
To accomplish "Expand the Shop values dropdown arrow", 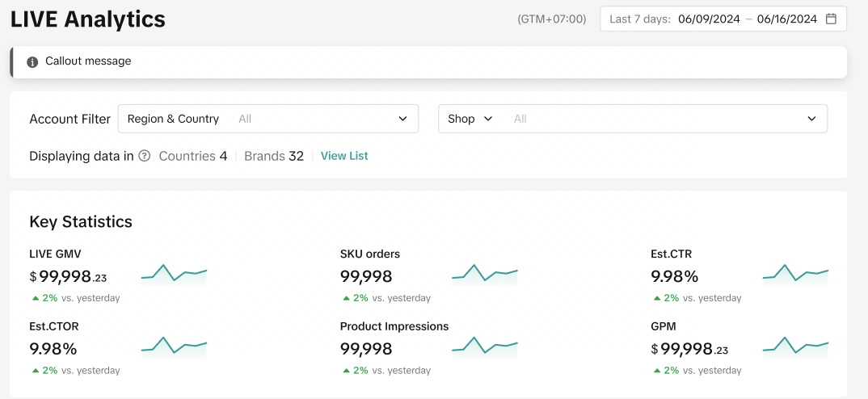I will (812, 119).
